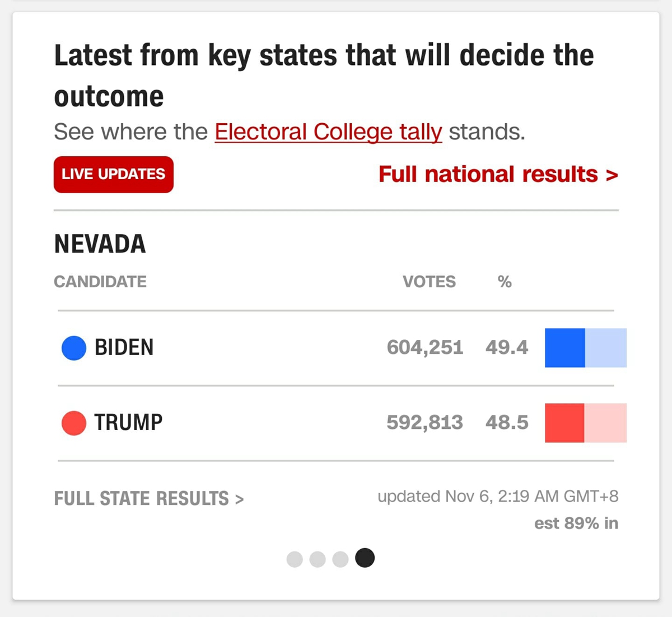This screenshot has height=617, width=672.
Task: Click Biden's dark blue percentage bar
Action: coord(565,348)
